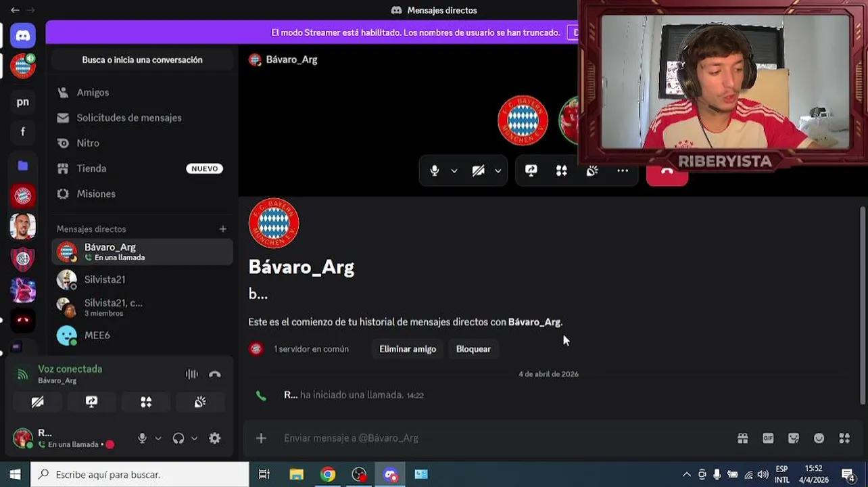Click the gift icon in message bar

[x=742, y=438]
